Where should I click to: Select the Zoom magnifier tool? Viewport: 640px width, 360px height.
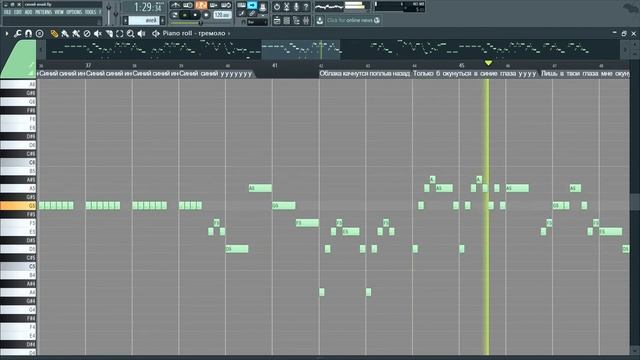[x=130, y=33]
